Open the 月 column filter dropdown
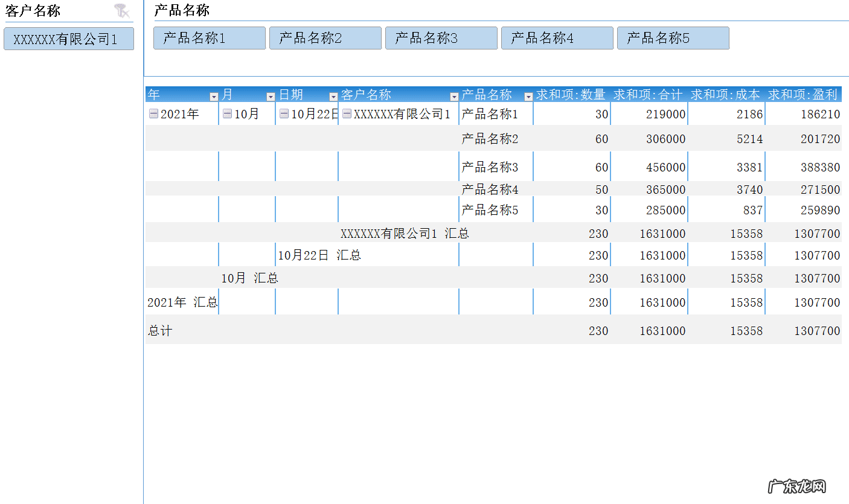The height and width of the screenshot is (504, 849). [271, 95]
